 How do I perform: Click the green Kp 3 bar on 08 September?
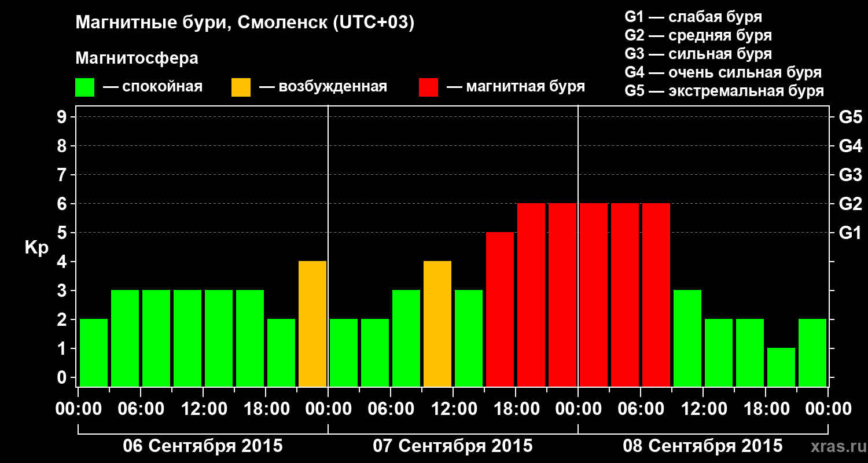(687, 339)
